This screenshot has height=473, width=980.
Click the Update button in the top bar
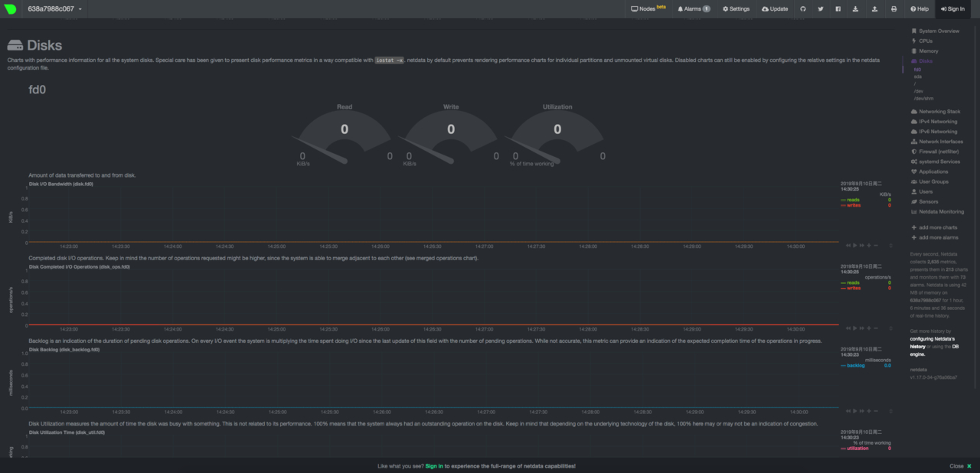click(775, 9)
